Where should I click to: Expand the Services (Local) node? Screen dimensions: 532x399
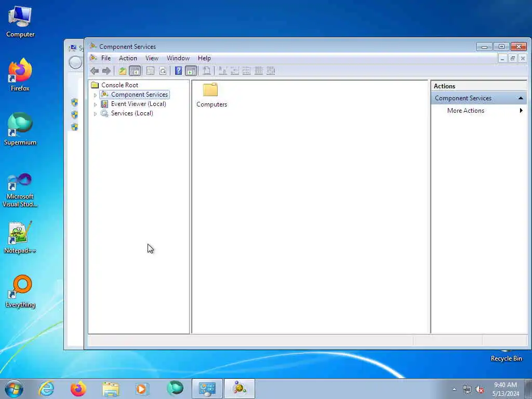tap(96, 114)
